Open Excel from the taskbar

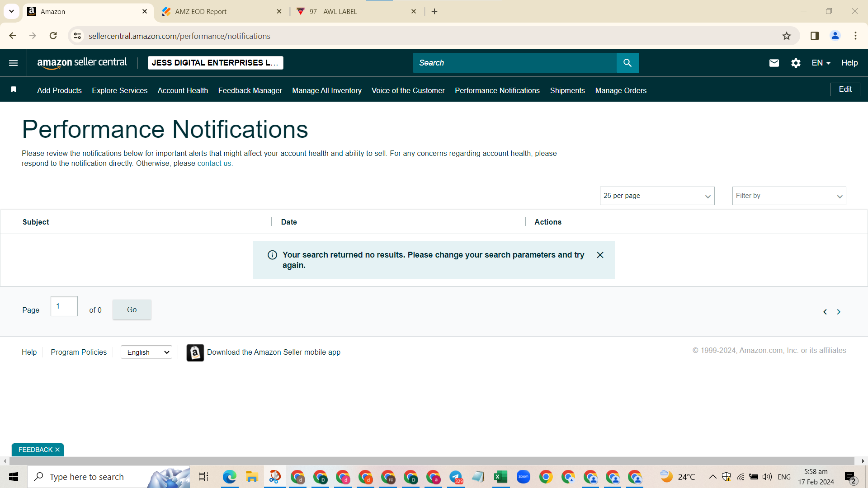(500, 477)
